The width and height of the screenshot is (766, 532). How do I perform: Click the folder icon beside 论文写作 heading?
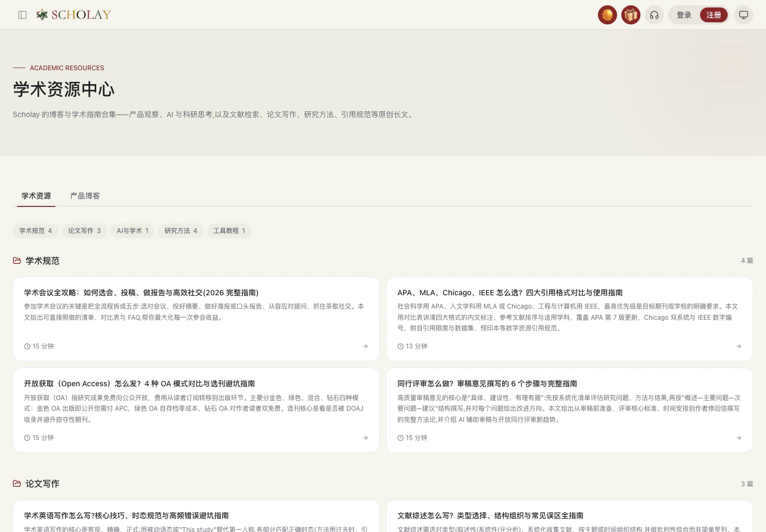coord(17,484)
